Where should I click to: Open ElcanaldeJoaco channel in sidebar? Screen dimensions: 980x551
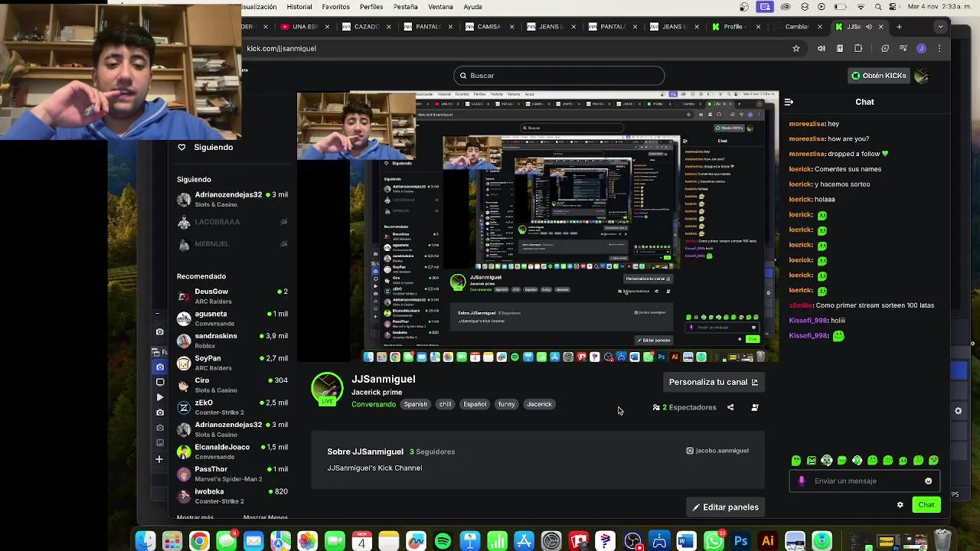pos(233,452)
